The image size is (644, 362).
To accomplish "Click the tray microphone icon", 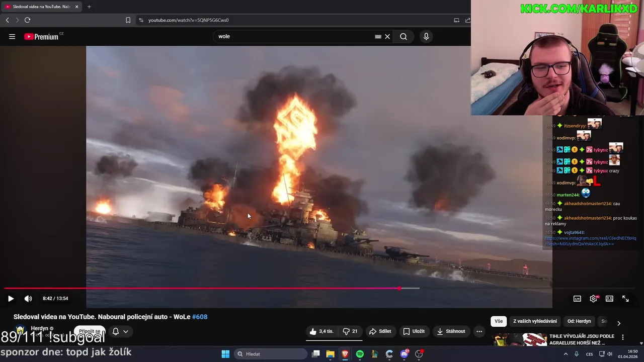I will coord(577,354).
